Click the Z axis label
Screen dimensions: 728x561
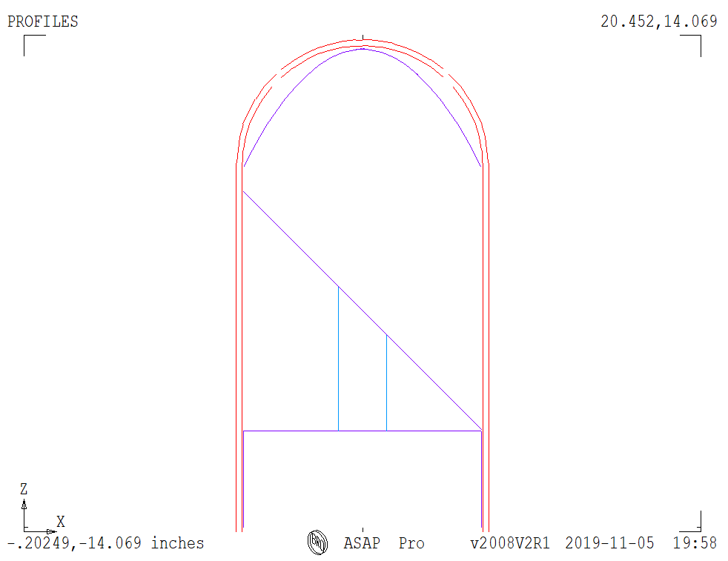click(x=24, y=488)
